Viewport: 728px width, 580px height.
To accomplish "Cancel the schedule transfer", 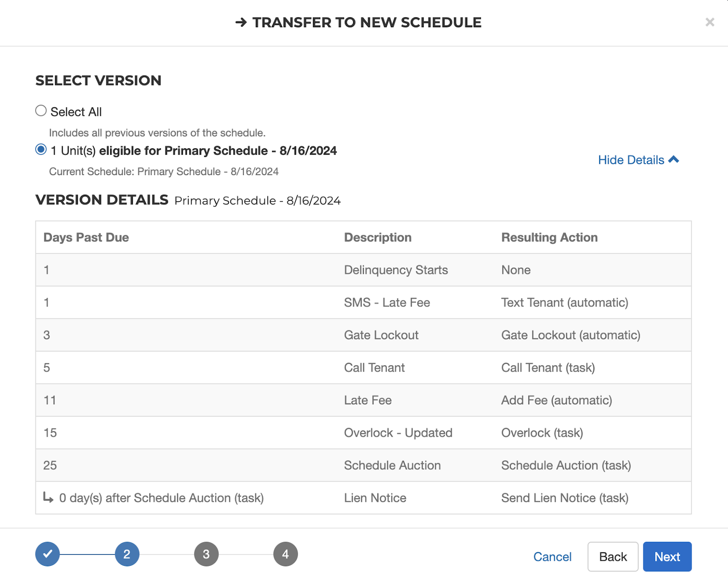I will (x=552, y=557).
